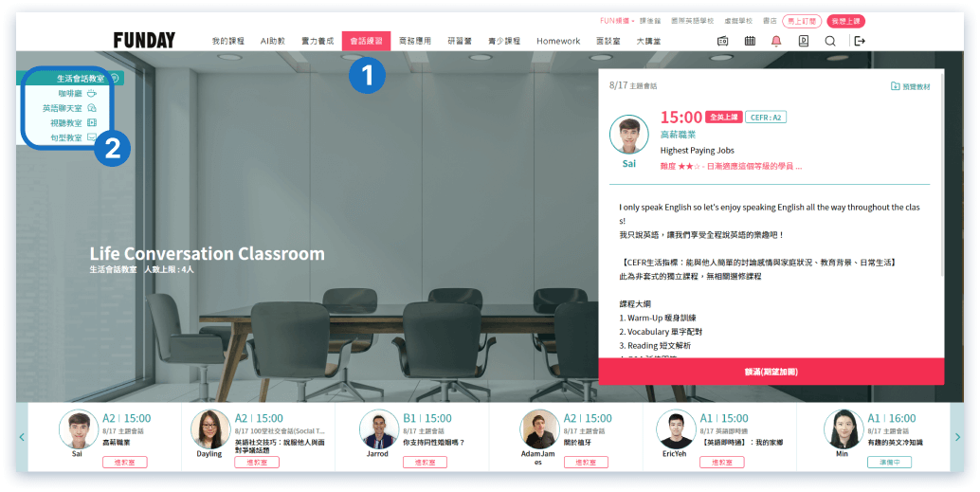Screen dimensions: 980x492
Task: Click the red notification bell
Action: pyautogui.click(x=776, y=41)
